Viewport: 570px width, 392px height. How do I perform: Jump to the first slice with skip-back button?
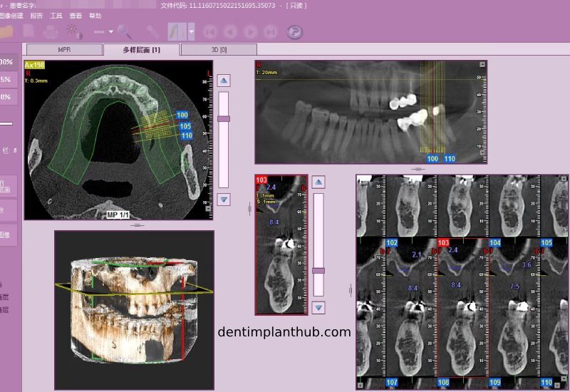tap(209, 32)
